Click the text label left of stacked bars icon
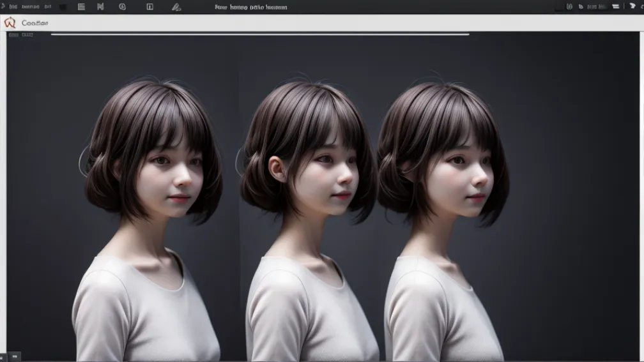This screenshot has height=362, width=644. point(596,7)
